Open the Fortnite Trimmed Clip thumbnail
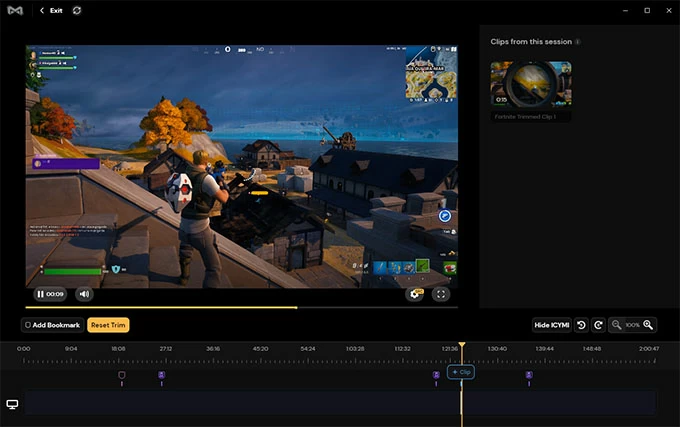The width and height of the screenshot is (680, 427). pos(530,85)
